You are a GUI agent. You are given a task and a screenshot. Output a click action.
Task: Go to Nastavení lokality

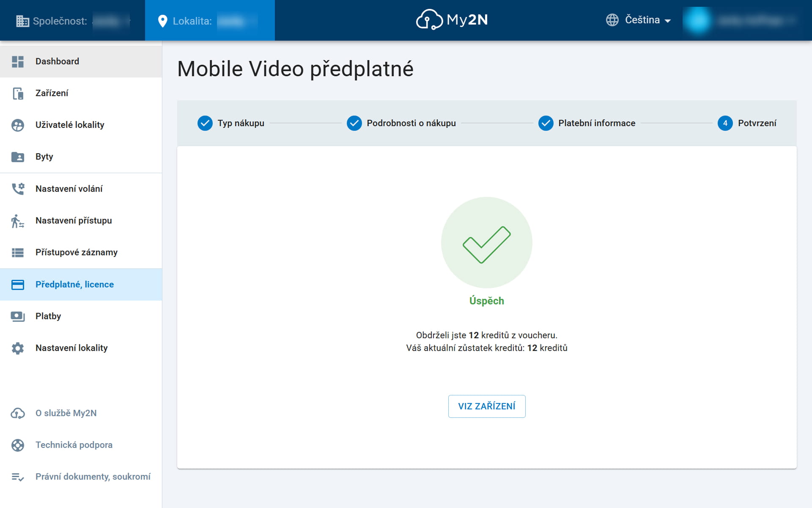tap(81, 348)
